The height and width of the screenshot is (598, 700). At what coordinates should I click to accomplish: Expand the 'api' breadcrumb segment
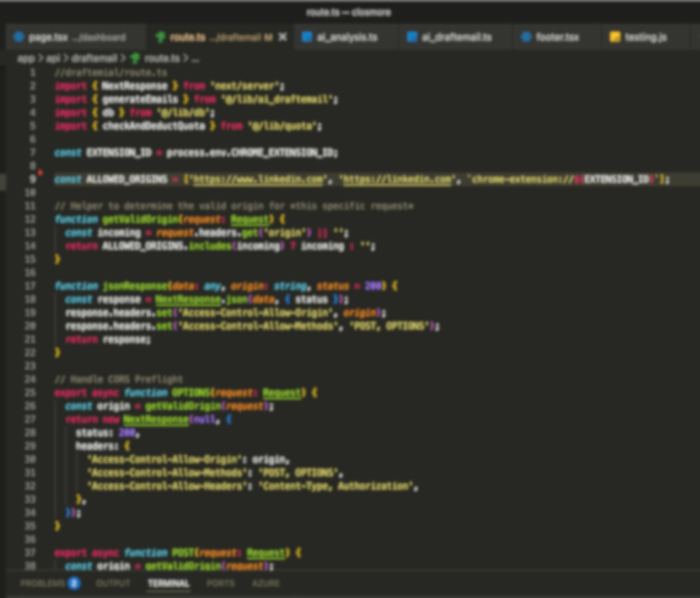[53, 59]
